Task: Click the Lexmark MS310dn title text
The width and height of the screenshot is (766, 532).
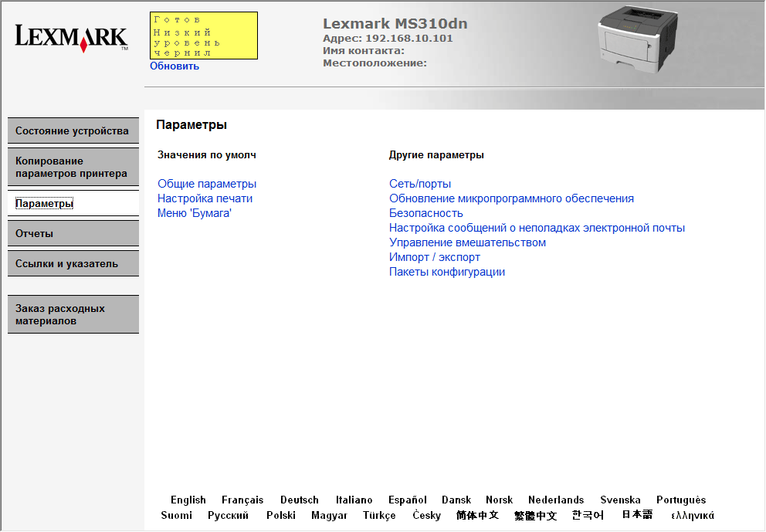Action: tap(395, 23)
